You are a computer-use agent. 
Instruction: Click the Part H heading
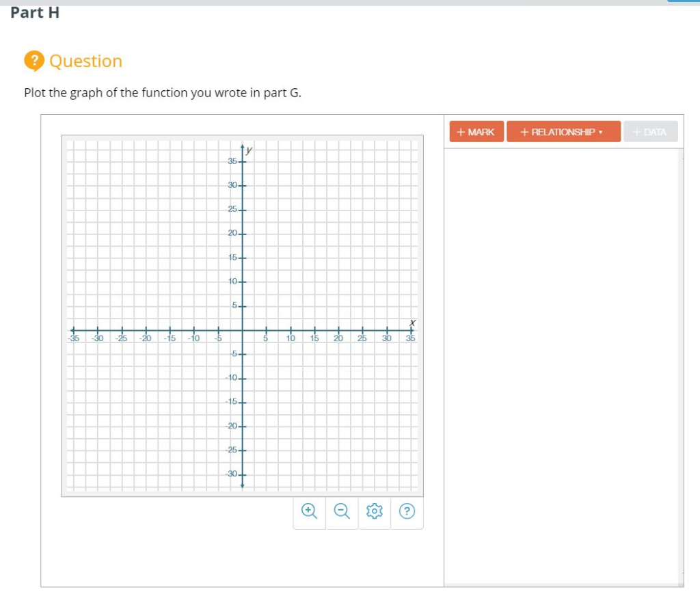(35, 12)
